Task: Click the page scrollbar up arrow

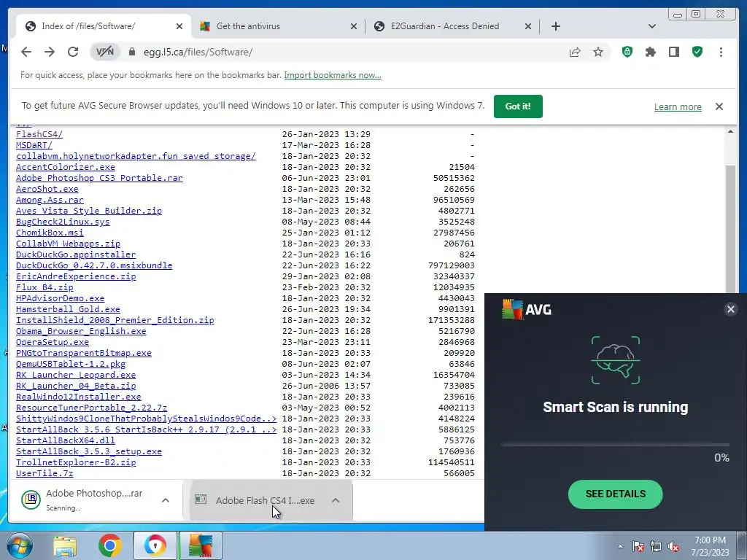Action: tap(730, 131)
